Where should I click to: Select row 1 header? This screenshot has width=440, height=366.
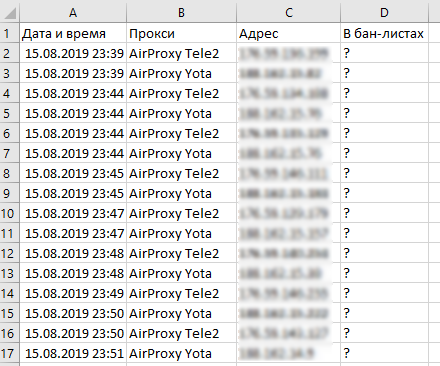(10, 33)
